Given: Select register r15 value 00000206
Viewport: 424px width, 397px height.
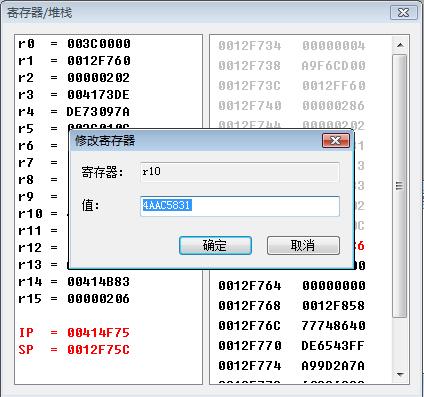Looking at the screenshot, I should click(x=99, y=299).
